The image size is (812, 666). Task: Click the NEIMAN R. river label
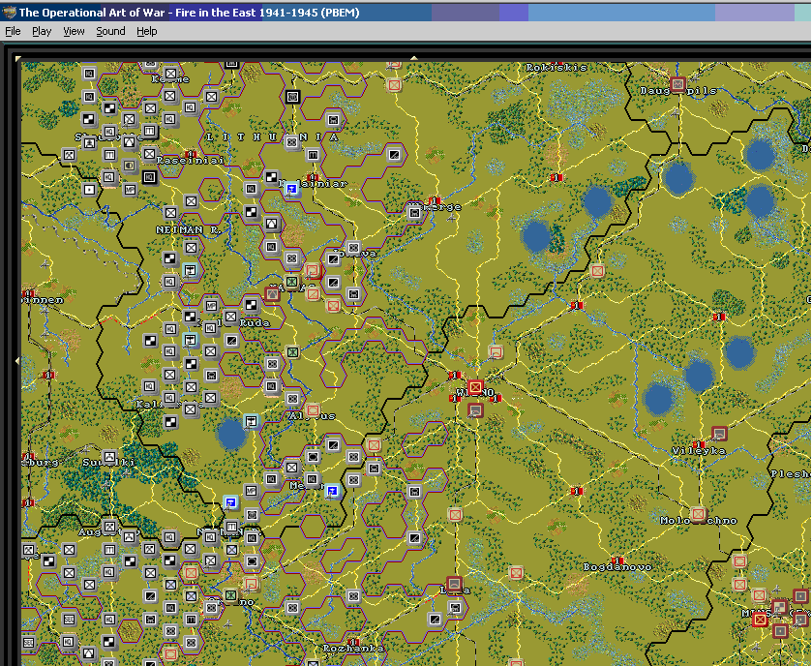[187, 230]
